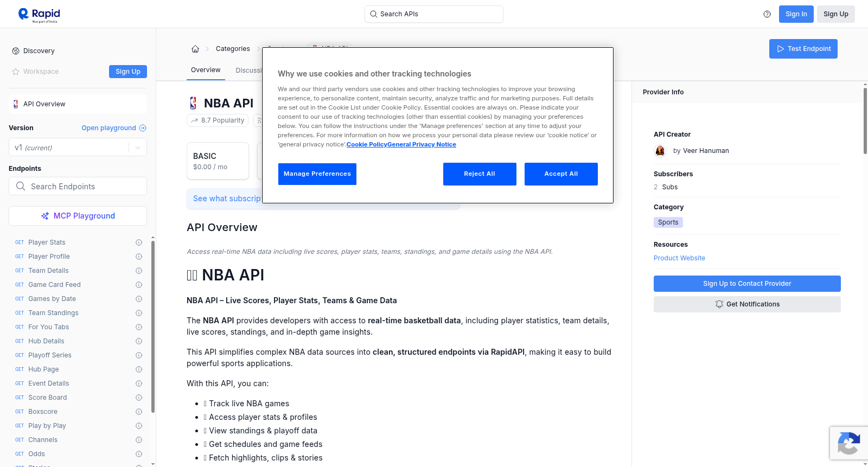Click the Discovery compass icon
This screenshot has width=868, height=467.
(x=16, y=51)
